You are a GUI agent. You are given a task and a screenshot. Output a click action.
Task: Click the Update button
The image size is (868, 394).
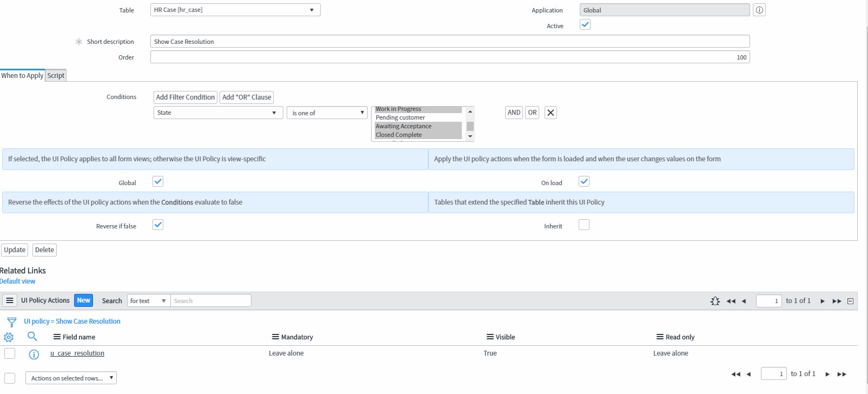click(x=15, y=249)
